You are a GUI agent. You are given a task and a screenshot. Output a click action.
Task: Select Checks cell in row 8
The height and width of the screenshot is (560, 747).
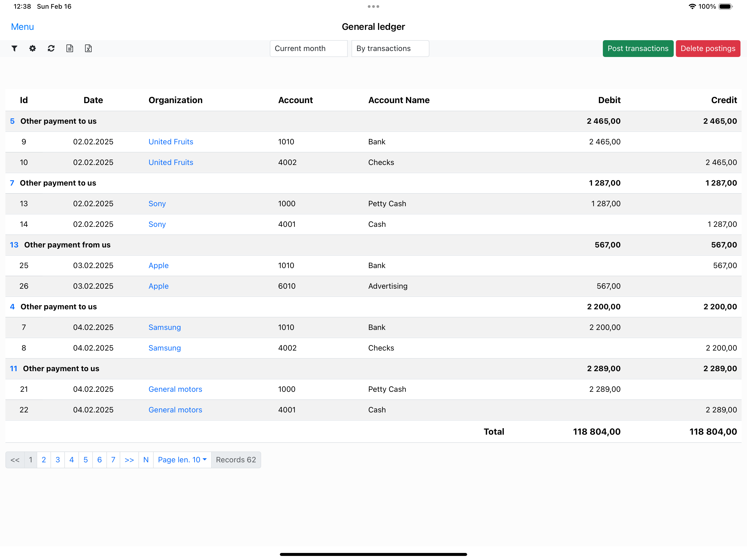click(x=381, y=348)
